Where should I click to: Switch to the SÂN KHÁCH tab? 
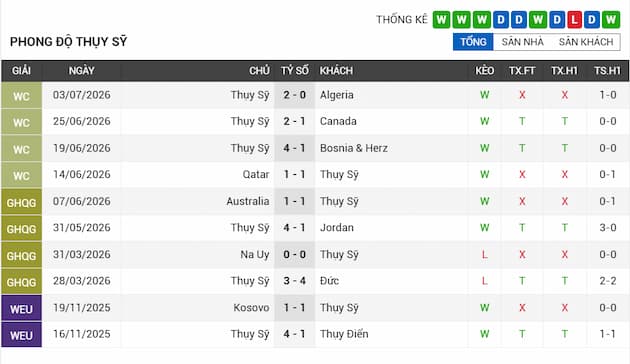(x=586, y=42)
